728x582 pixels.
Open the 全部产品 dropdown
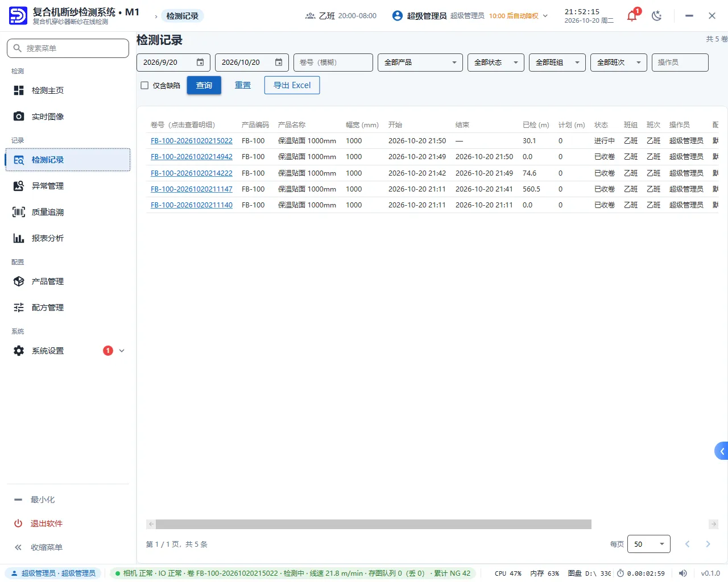pyautogui.click(x=420, y=63)
